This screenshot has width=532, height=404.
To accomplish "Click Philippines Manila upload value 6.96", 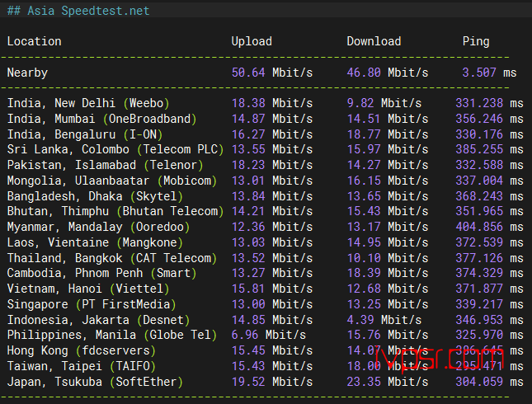I will click(x=245, y=335).
